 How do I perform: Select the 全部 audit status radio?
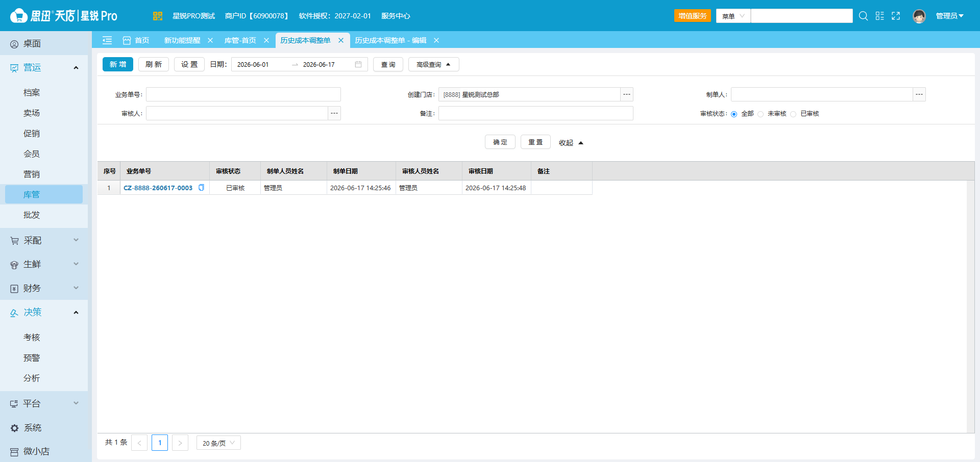tap(734, 114)
